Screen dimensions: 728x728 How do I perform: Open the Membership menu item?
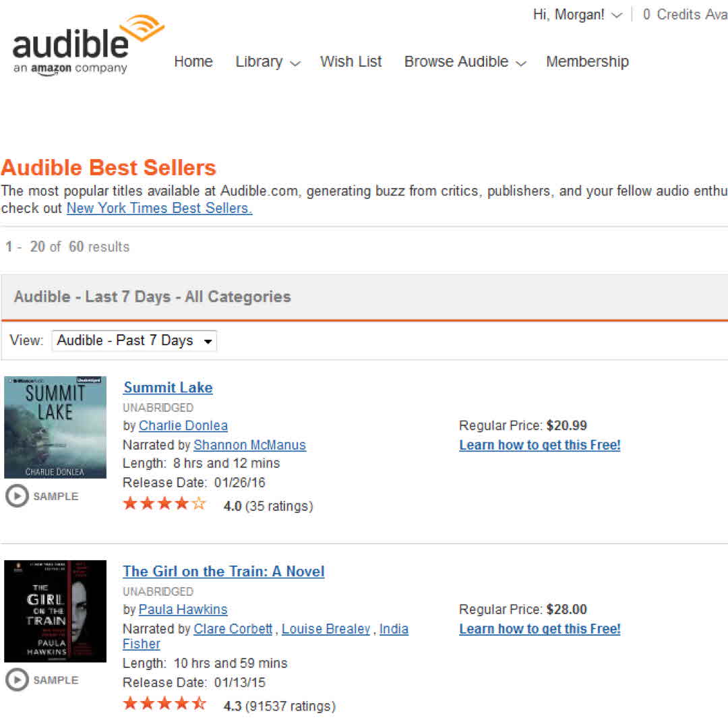pos(587,62)
